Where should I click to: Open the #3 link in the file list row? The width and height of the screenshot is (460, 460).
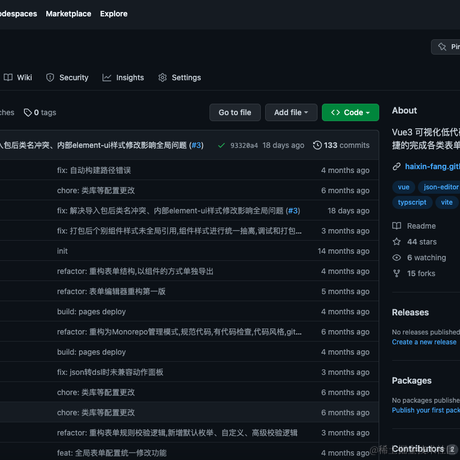(x=293, y=211)
